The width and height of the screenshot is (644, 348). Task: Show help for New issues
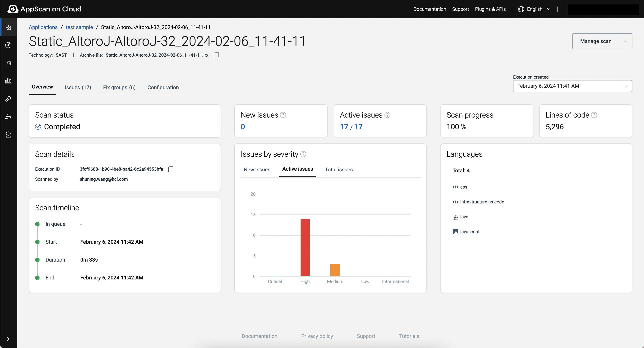(x=283, y=115)
